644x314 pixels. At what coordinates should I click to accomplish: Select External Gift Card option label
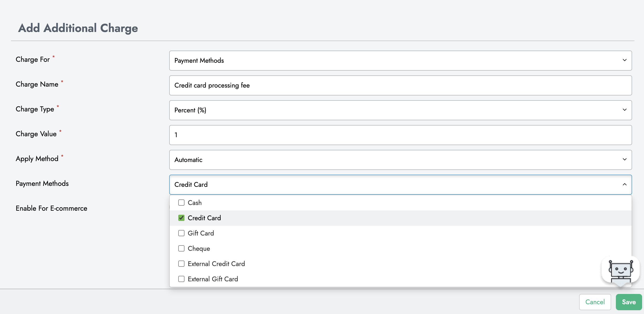(x=213, y=279)
